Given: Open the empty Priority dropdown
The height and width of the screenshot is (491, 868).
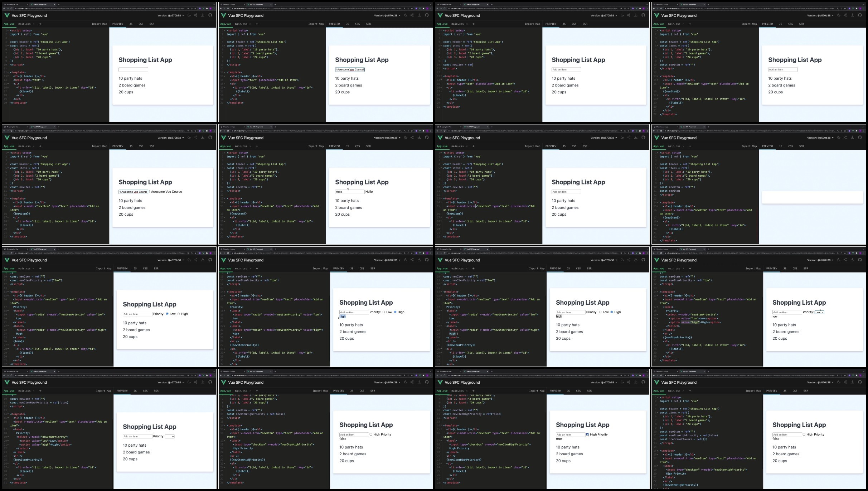Looking at the screenshot, I should tap(170, 436).
